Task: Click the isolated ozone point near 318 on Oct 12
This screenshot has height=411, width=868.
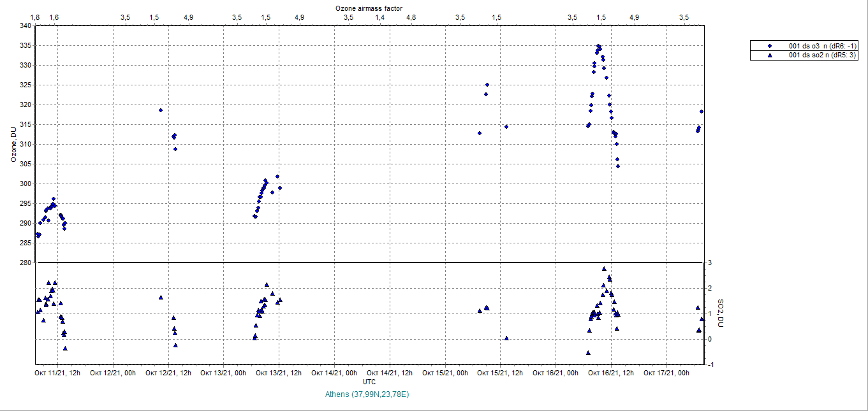Action: pyautogui.click(x=161, y=110)
